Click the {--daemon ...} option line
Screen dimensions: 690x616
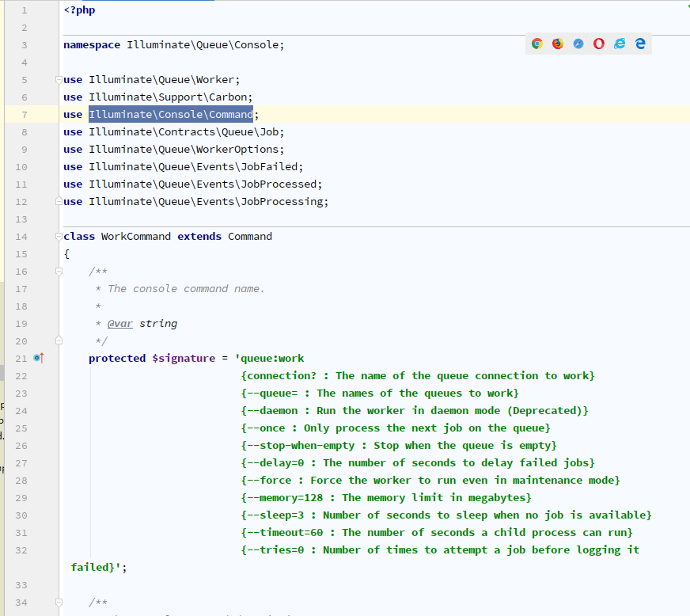click(415, 411)
